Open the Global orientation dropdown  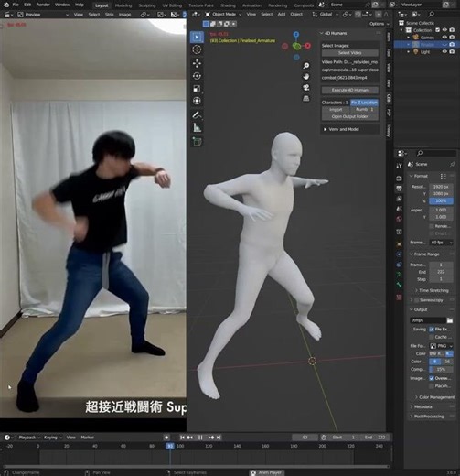click(x=326, y=15)
